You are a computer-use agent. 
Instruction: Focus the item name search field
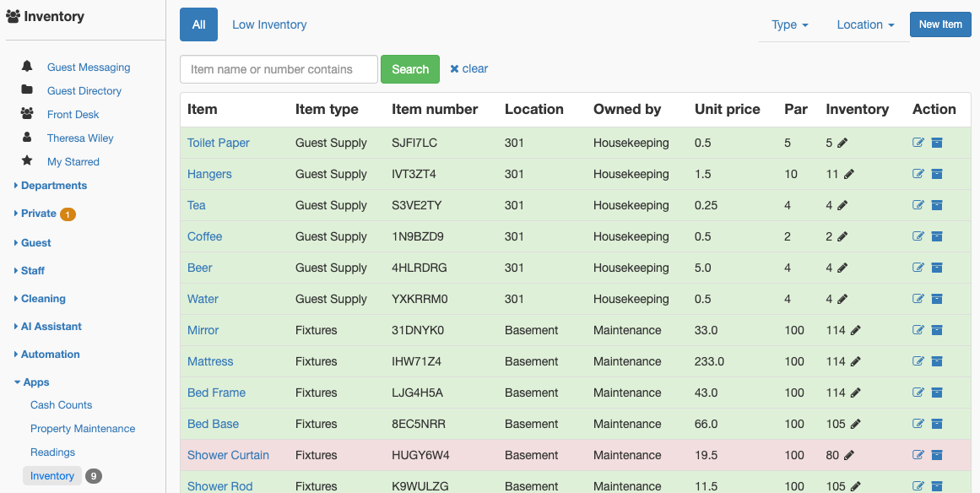[279, 69]
